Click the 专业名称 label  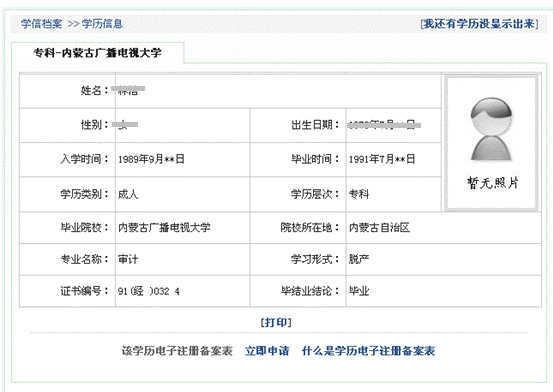click(84, 259)
